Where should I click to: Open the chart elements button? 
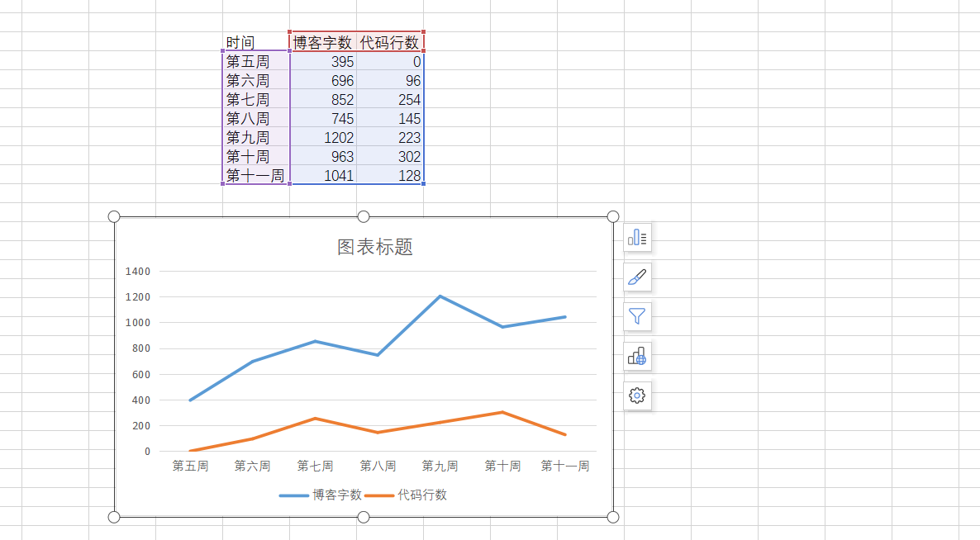(637, 238)
